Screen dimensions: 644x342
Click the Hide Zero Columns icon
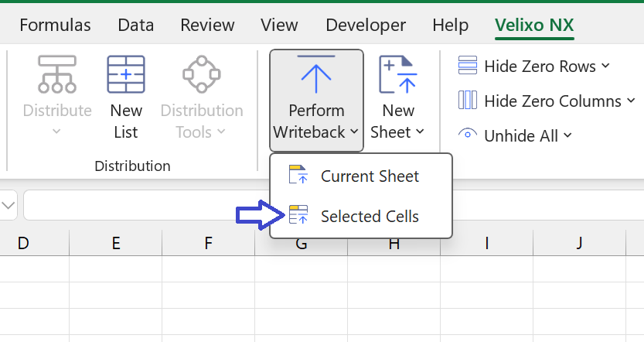(x=468, y=101)
